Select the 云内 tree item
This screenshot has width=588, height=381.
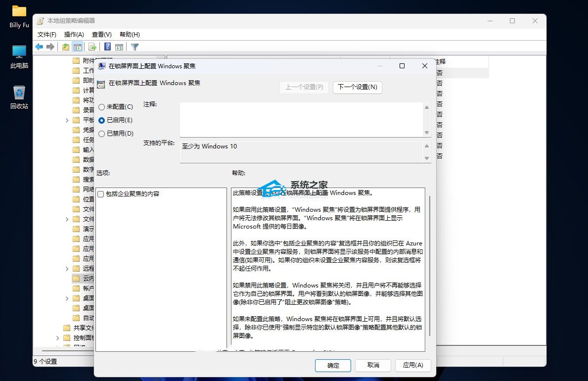tap(83, 278)
